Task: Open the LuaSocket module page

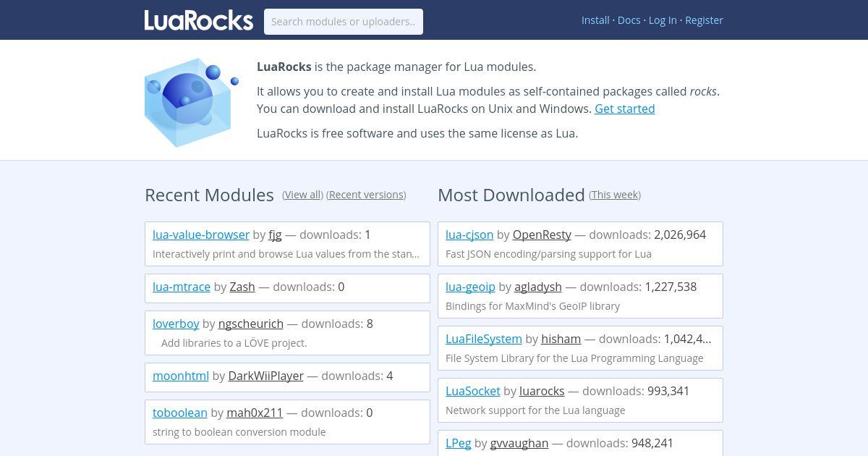Action: point(473,391)
